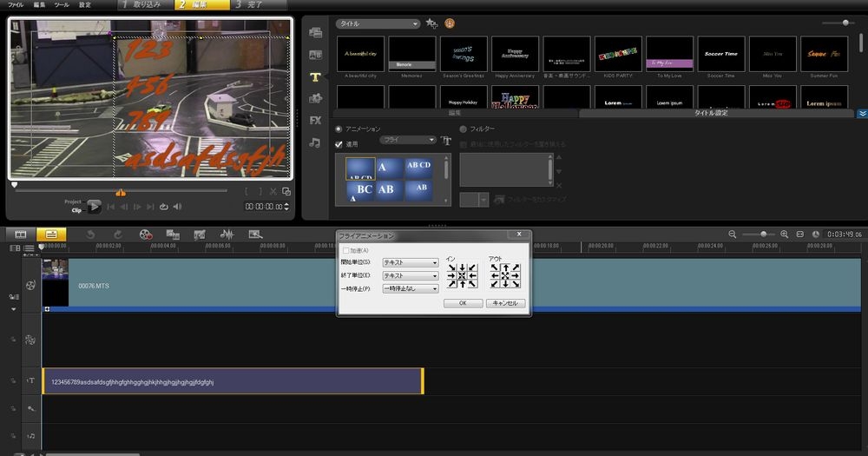Select the Title (T) library icon
This screenshot has height=456, width=868.
pos(315,76)
